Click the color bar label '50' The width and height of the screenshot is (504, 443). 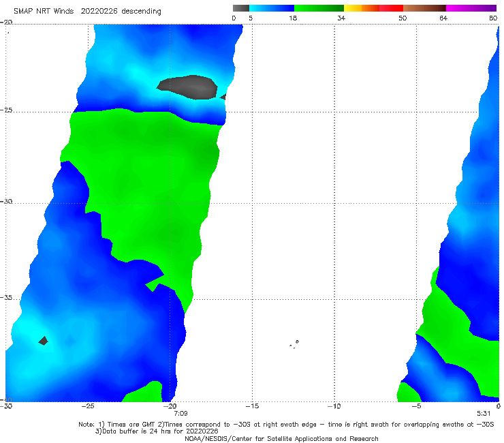pyautogui.click(x=403, y=18)
